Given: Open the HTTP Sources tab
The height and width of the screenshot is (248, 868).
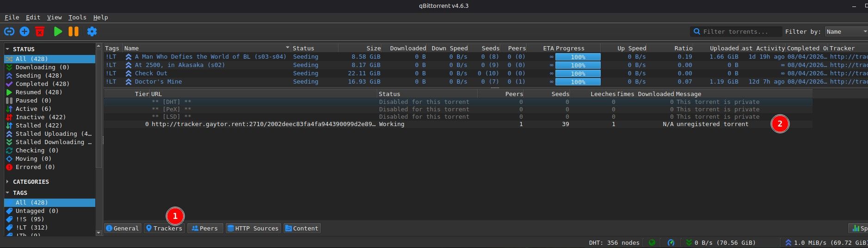Looking at the screenshot, I should (x=253, y=229).
